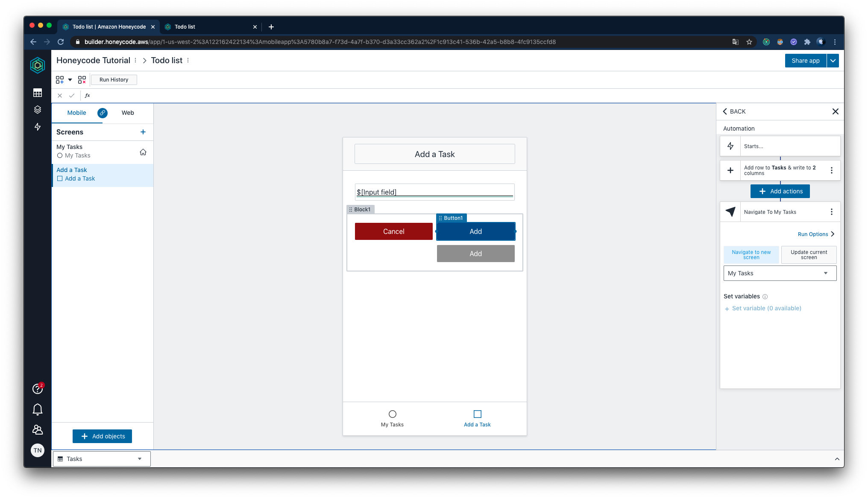Open the My Tasks screen dropdown
The image size is (868, 499).
pos(780,273)
